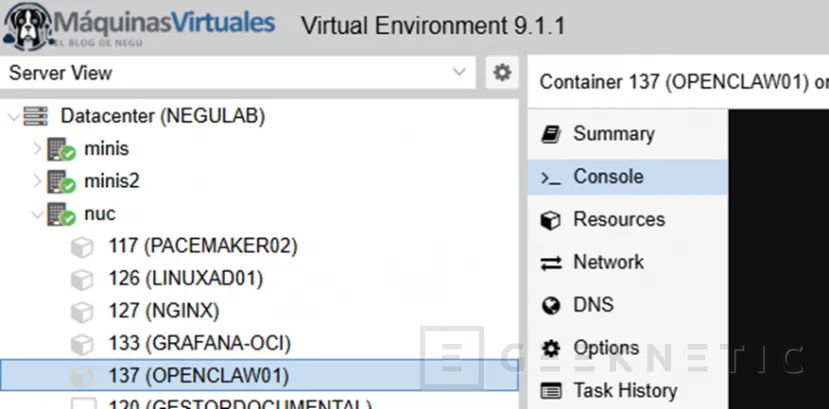Click the Network arrows icon
The image size is (829, 409).
click(551, 263)
